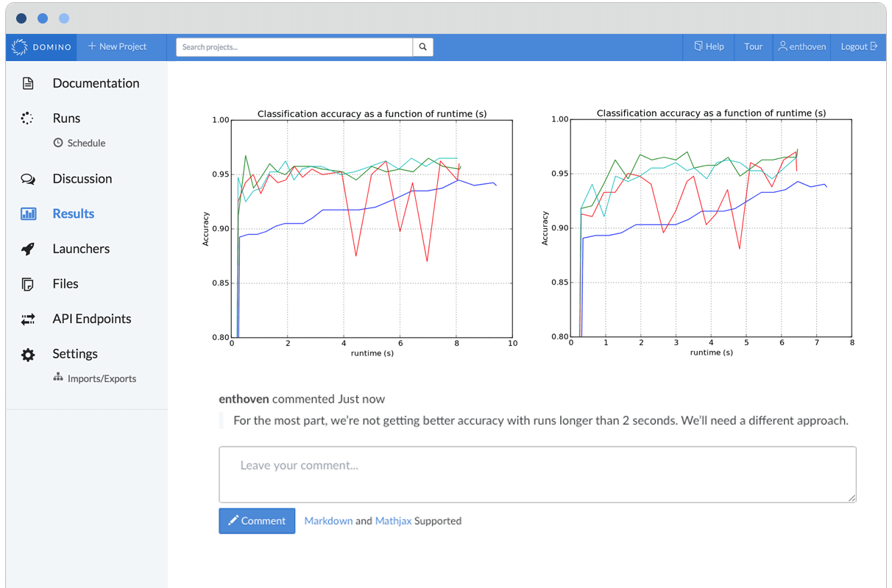892x588 pixels.
Task: Open the Markdown link
Action: pyautogui.click(x=328, y=521)
